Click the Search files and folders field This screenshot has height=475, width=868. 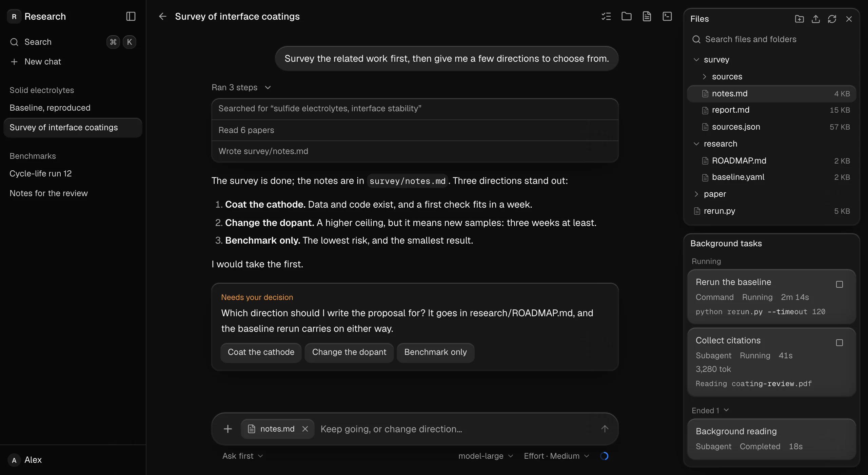point(772,39)
